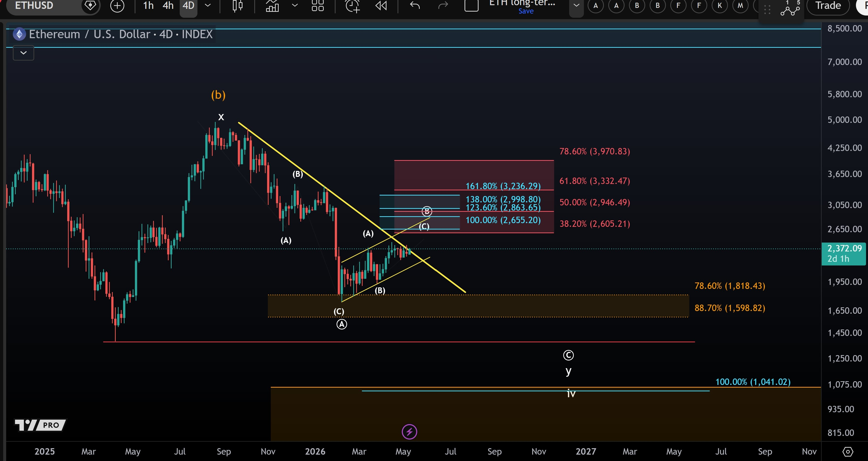Image resolution: width=868 pixels, height=461 pixels.
Task: Select the circled B wave label
Action: pos(427,211)
